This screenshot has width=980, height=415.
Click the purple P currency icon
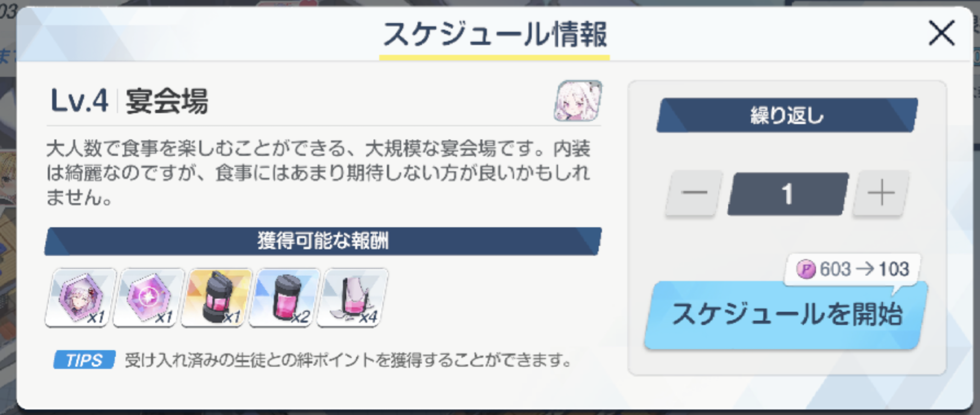pyautogui.click(x=806, y=270)
